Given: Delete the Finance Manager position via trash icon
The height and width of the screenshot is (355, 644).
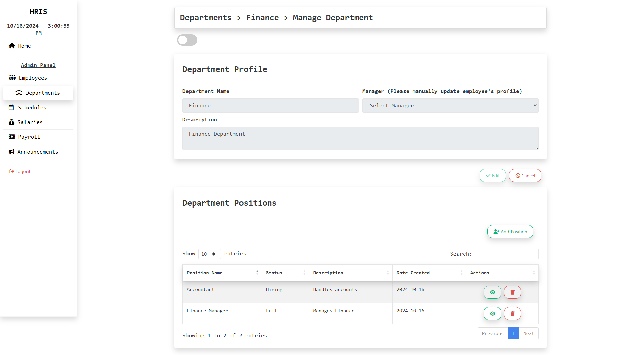Looking at the screenshot, I should tap(512, 314).
